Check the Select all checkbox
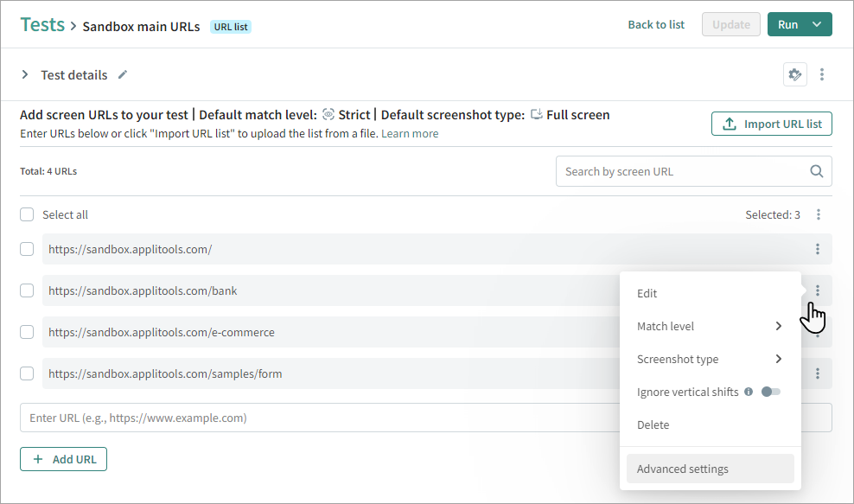The height and width of the screenshot is (504, 854). click(x=27, y=214)
